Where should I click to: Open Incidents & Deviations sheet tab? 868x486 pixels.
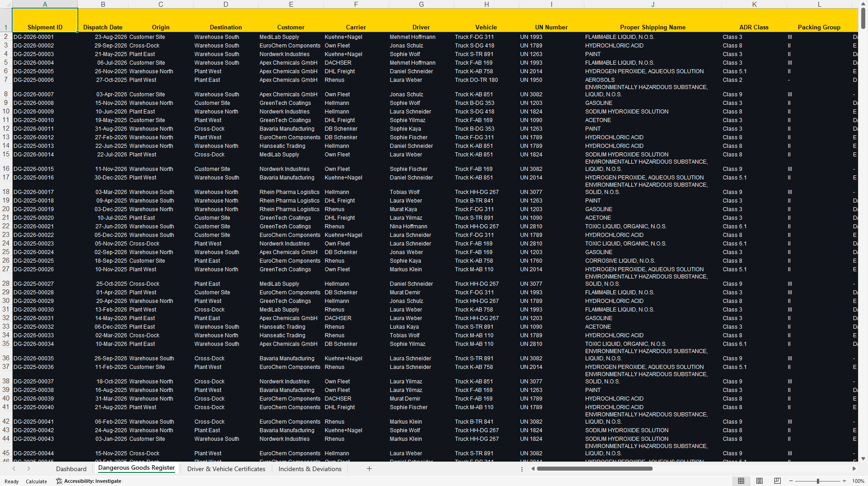[310, 469]
